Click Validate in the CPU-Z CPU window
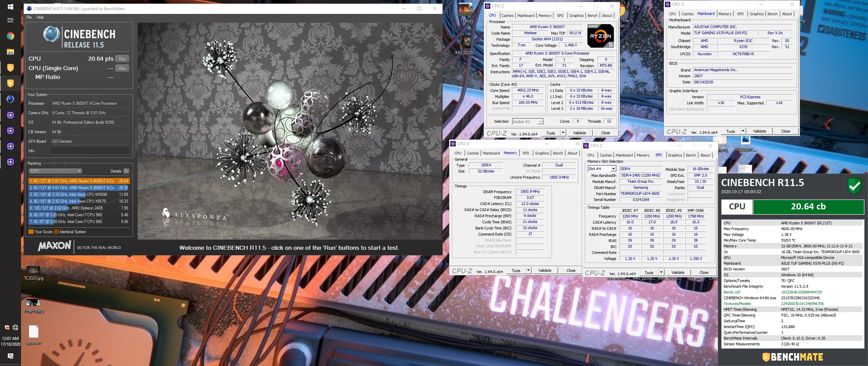Image resolution: width=868 pixels, height=366 pixels. [x=579, y=133]
